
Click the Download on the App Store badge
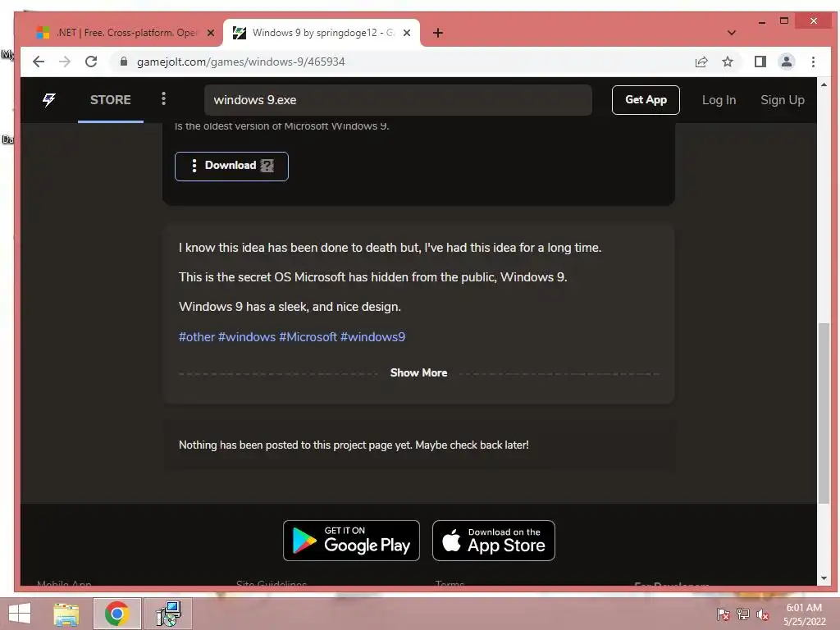pos(493,541)
